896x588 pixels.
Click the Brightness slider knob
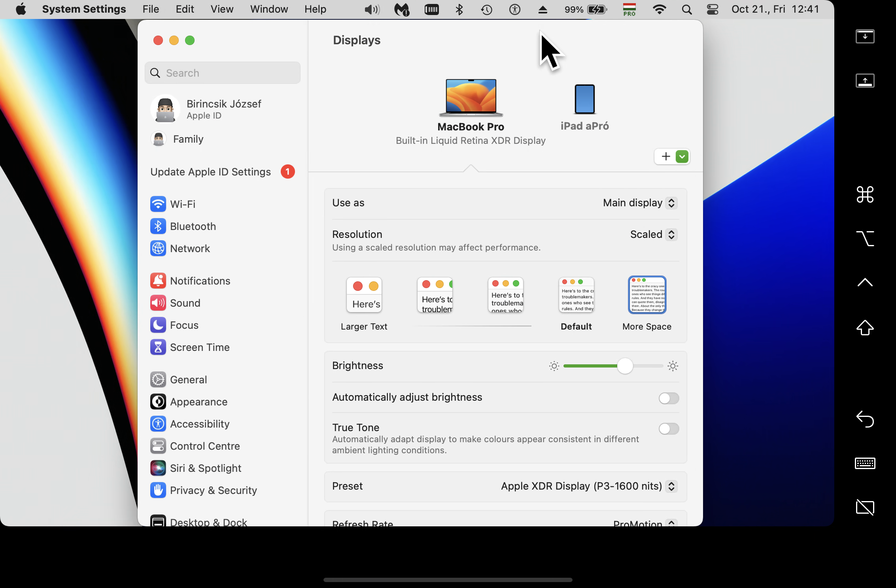coord(625,366)
